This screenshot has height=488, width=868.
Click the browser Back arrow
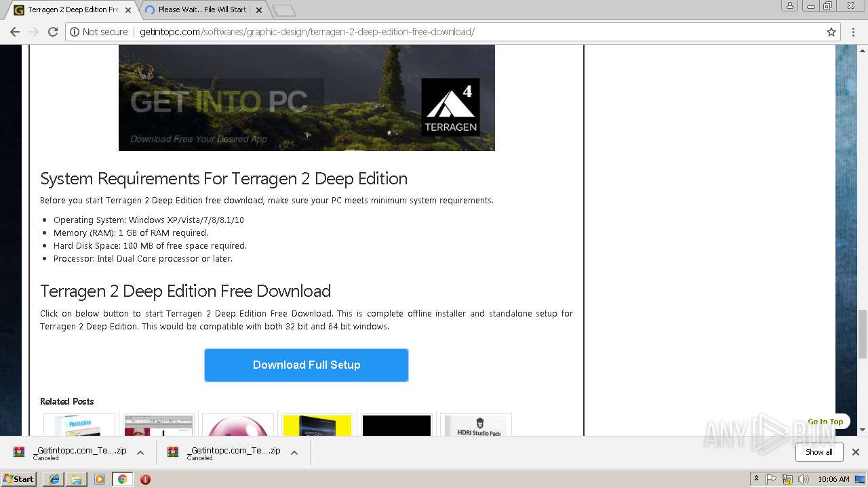tap(14, 32)
